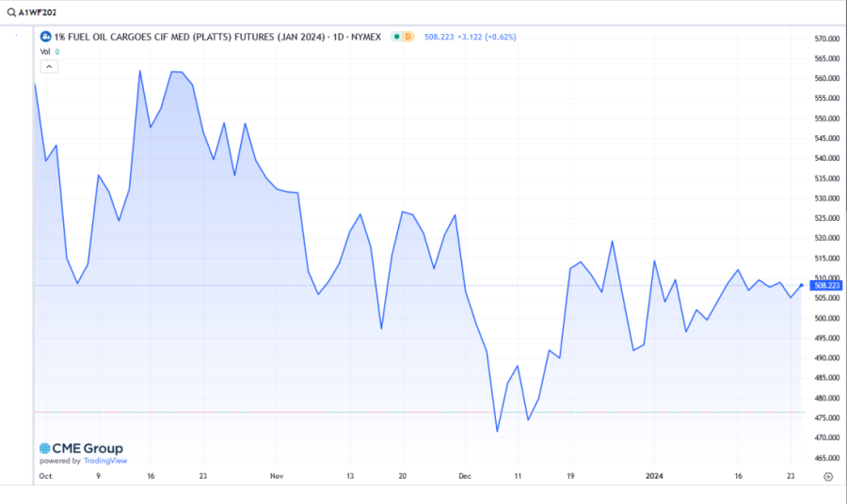Click the CME Group logo
The height and width of the screenshot is (504, 847).
[81, 449]
